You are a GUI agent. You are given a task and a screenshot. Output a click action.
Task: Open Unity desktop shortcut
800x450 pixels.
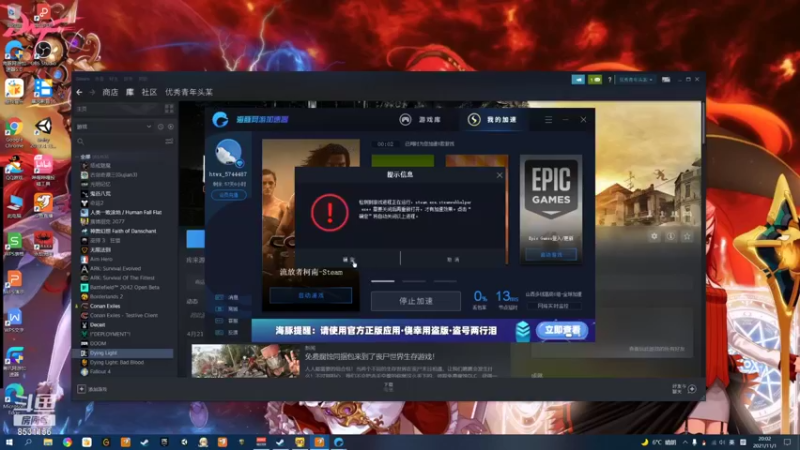tap(43, 133)
